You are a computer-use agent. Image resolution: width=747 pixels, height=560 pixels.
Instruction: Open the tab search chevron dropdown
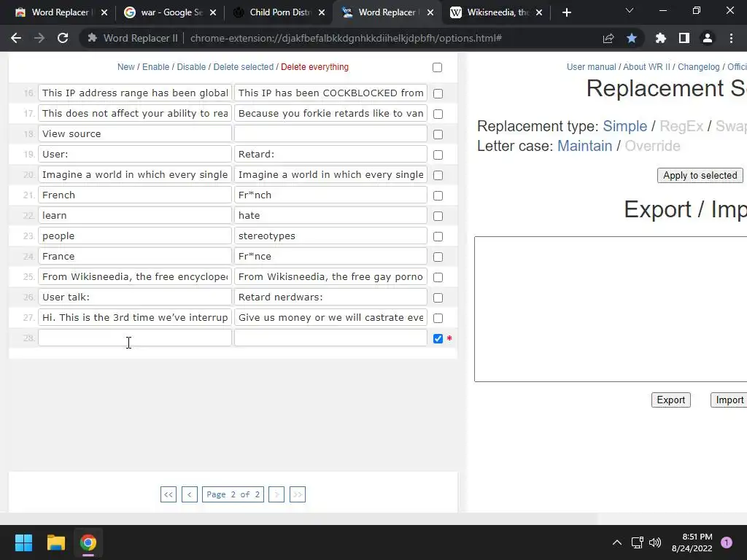pyautogui.click(x=630, y=10)
